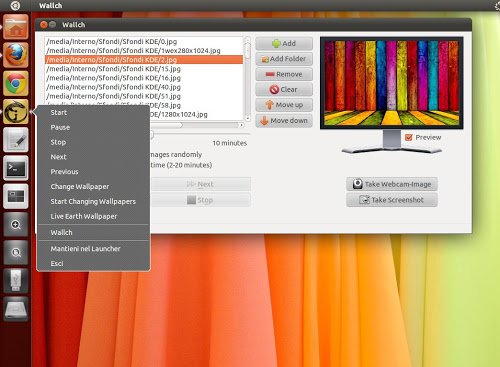Click the wallpaper interval time slider
Screen dimensions: 500x367
tap(200, 134)
